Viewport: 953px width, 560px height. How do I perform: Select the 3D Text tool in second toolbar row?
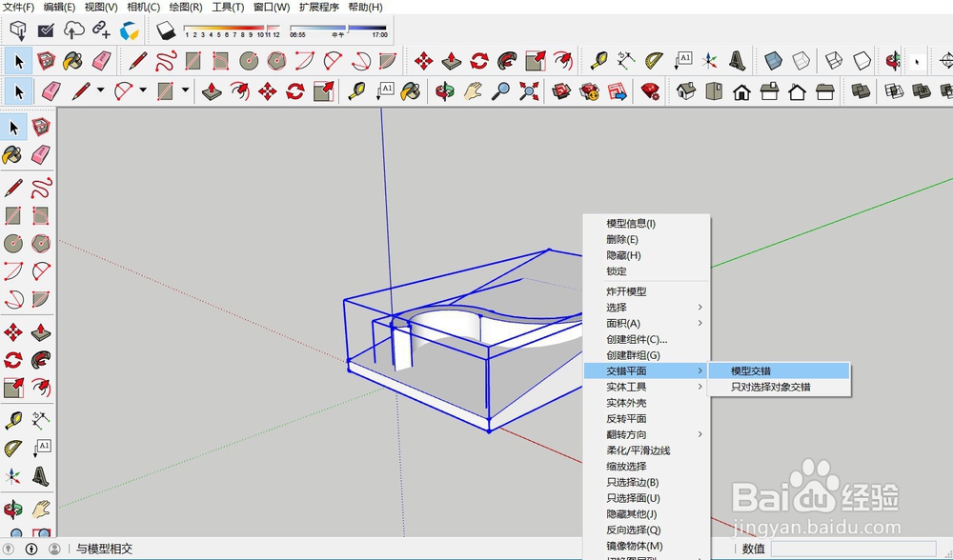click(737, 61)
